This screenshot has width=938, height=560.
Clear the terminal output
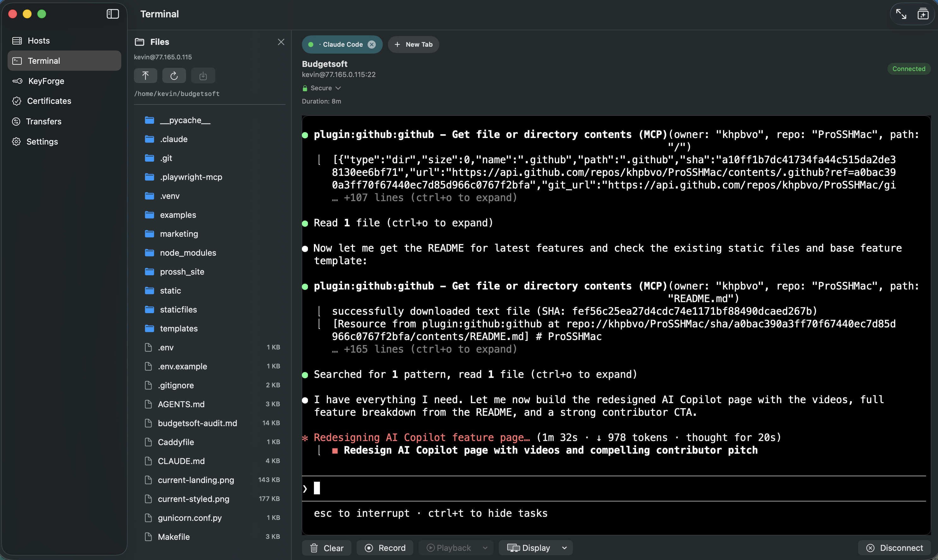tap(326, 548)
